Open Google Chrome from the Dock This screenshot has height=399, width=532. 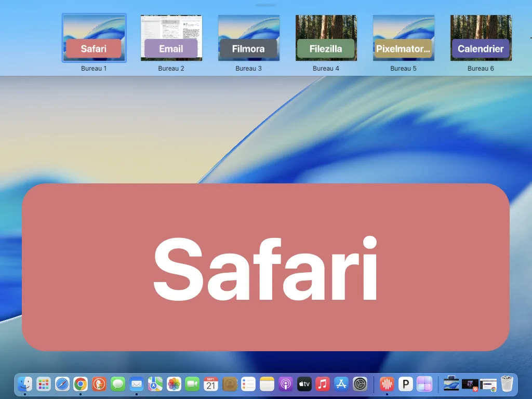tap(81, 384)
